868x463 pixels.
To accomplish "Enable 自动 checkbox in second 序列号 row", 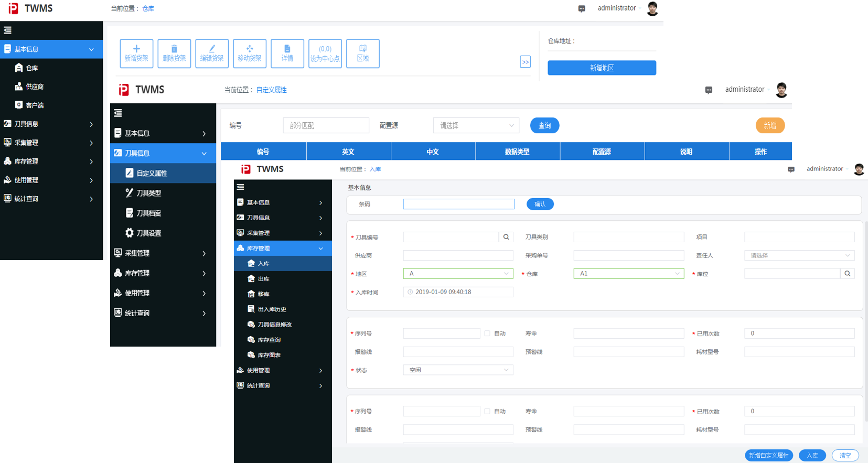I will 487,412.
